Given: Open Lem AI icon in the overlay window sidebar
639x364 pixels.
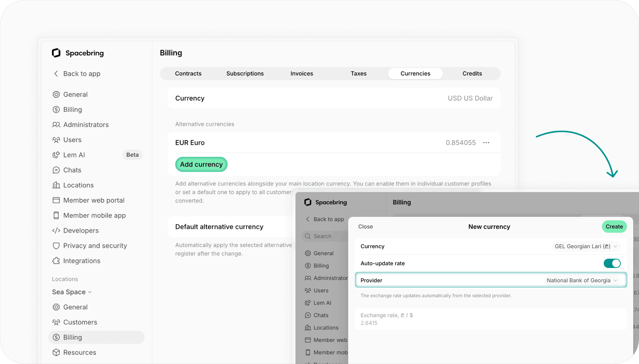Looking at the screenshot, I should pos(308,303).
